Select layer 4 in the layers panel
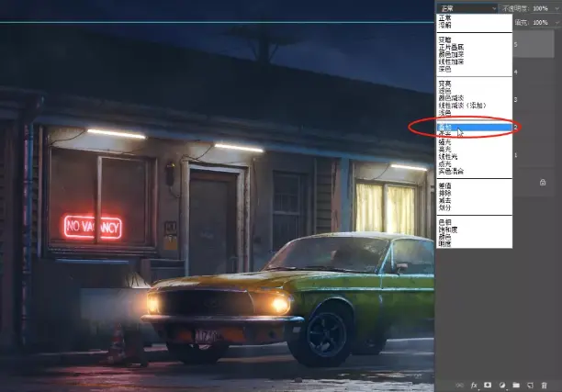Image resolution: width=562 pixels, height=392 pixels. pyautogui.click(x=534, y=72)
